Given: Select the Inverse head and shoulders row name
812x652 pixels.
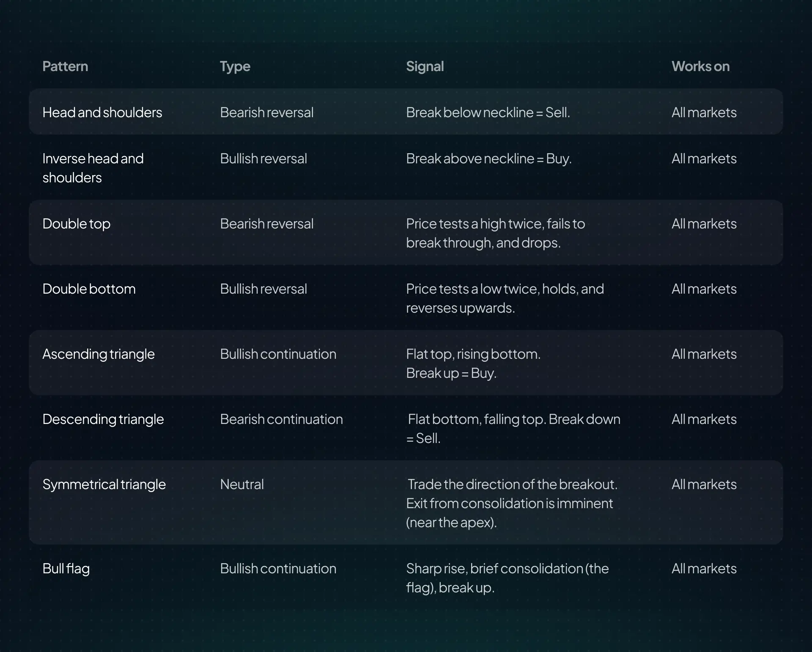Looking at the screenshot, I should (x=93, y=168).
